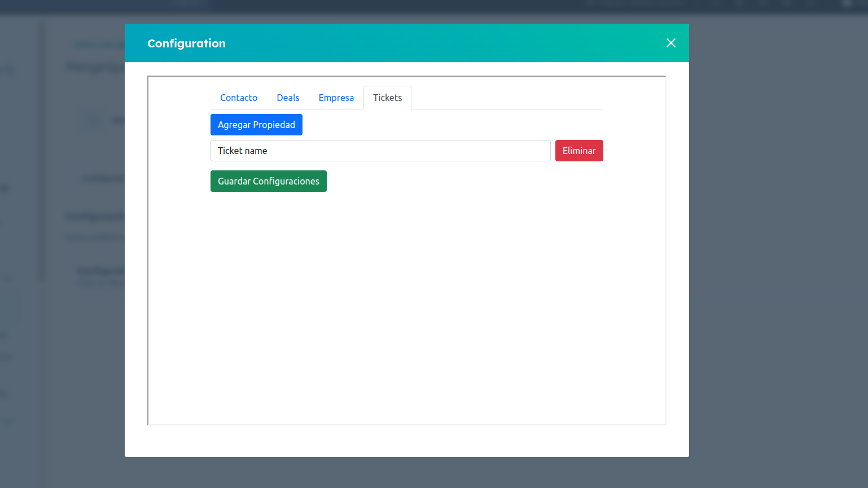View contact properties via Contacto

[x=239, y=98]
